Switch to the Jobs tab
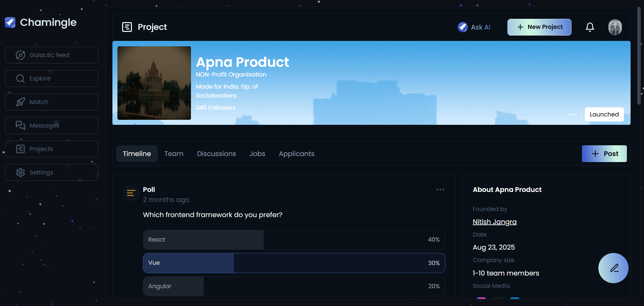The height and width of the screenshot is (306, 644). [x=257, y=154]
